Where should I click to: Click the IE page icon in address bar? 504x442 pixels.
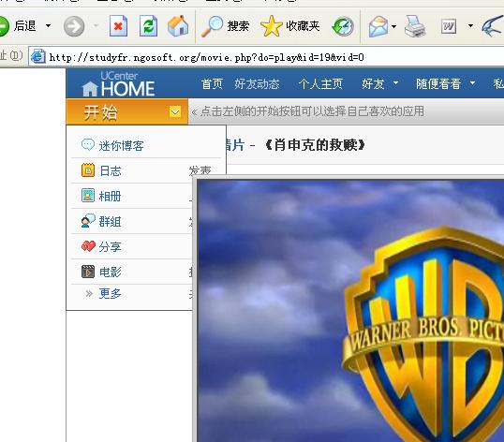tap(37, 57)
